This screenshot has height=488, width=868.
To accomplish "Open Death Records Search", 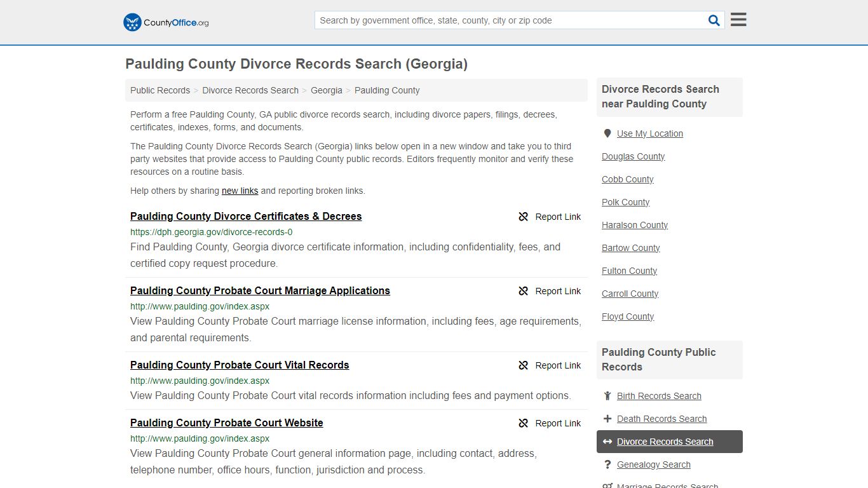I will pos(662,419).
